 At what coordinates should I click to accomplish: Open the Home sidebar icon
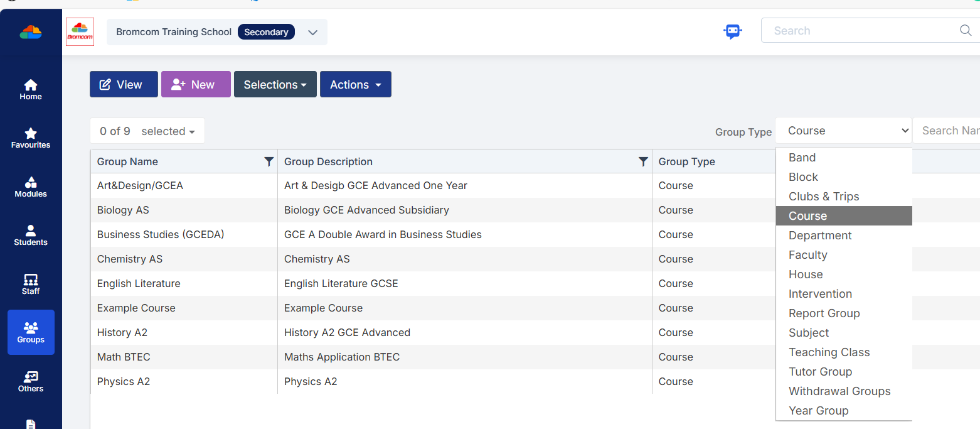[30, 89]
